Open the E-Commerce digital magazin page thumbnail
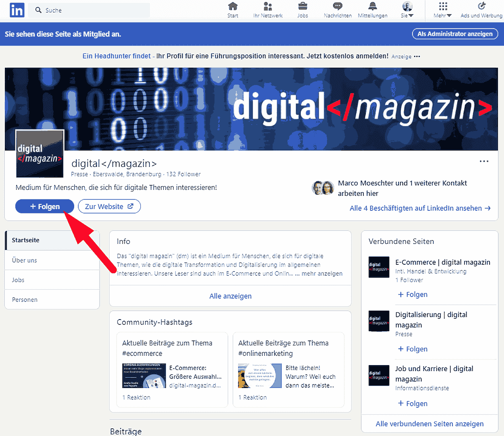 click(379, 267)
